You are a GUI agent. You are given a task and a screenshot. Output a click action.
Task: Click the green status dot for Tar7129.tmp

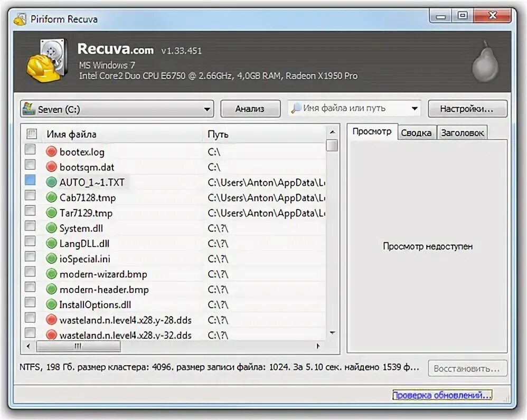point(51,213)
